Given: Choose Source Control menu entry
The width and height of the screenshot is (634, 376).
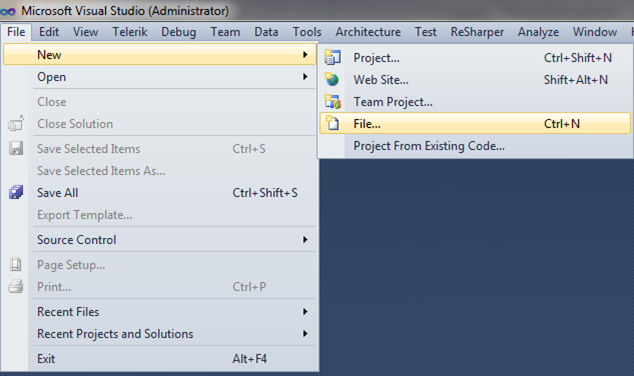Looking at the screenshot, I should (x=159, y=240).
